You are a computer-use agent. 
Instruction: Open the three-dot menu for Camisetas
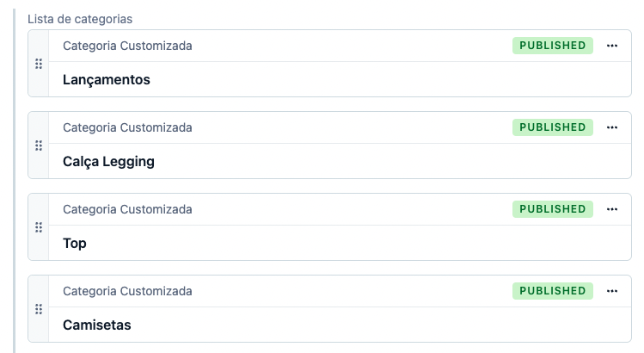612,291
